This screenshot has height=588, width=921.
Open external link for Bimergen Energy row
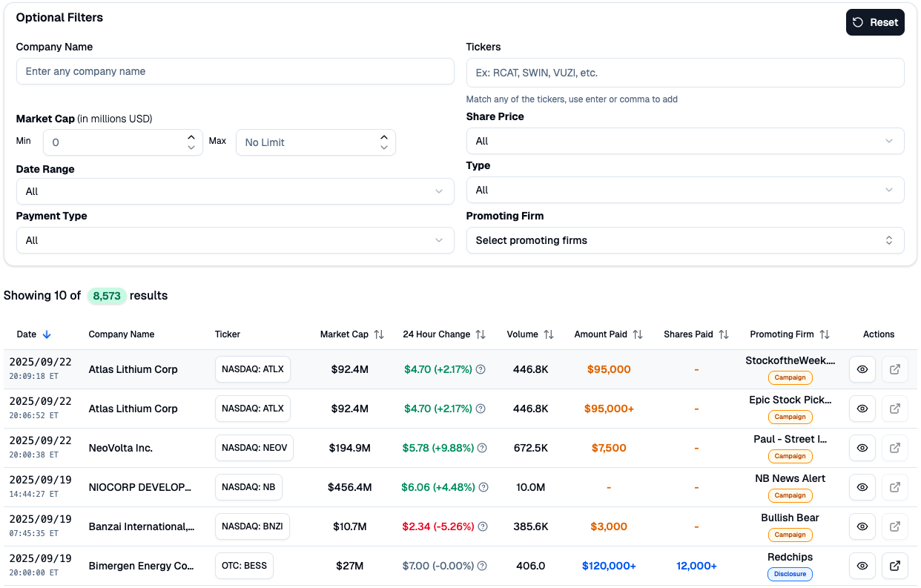pos(895,566)
